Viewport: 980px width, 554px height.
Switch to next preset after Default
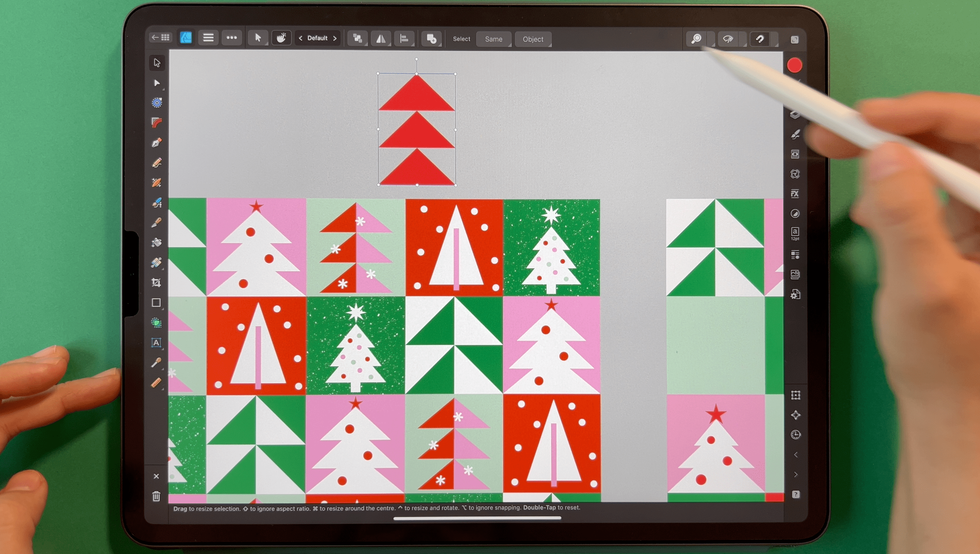[x=335, y=38]
